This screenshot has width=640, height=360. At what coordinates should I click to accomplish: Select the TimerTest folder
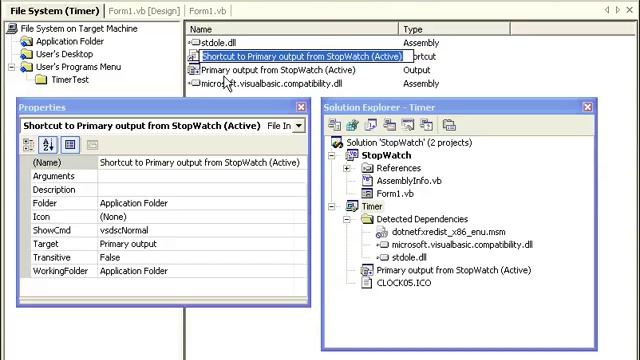click(x=70, y=80)
